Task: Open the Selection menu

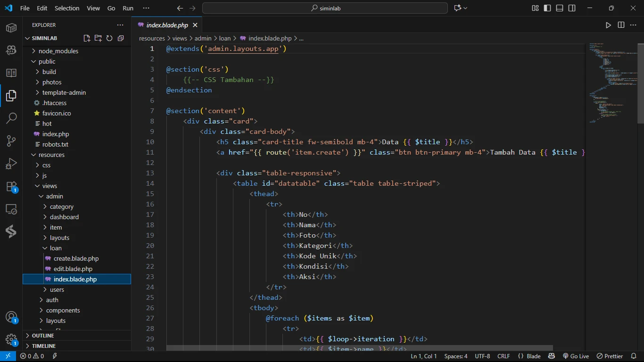Action: [67, 8]
